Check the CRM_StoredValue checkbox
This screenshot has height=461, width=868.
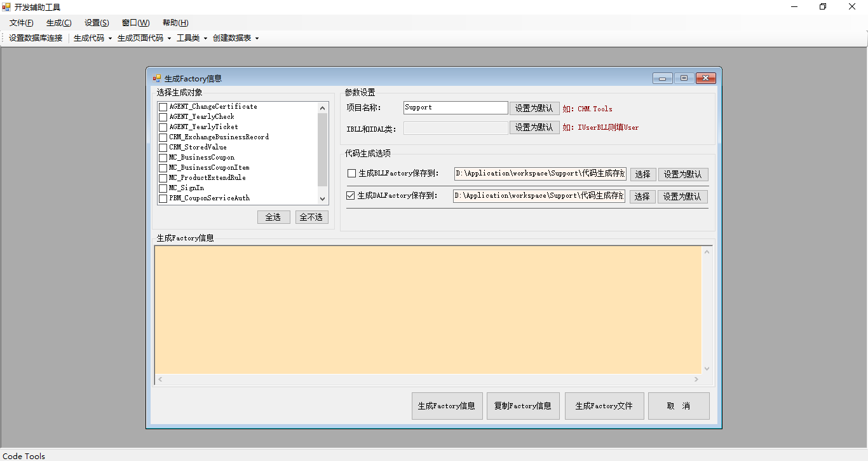pos(163,148)
